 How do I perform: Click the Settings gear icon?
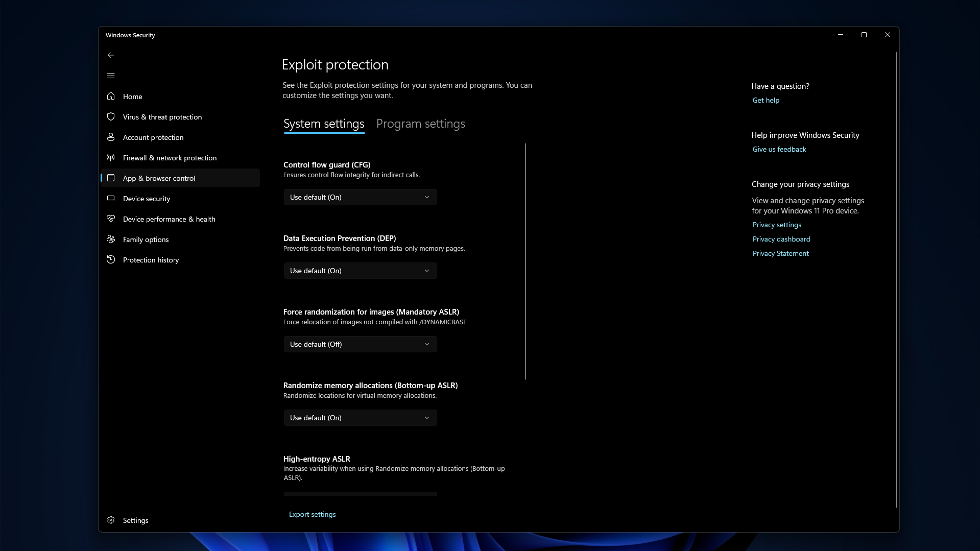click(111, 520)
